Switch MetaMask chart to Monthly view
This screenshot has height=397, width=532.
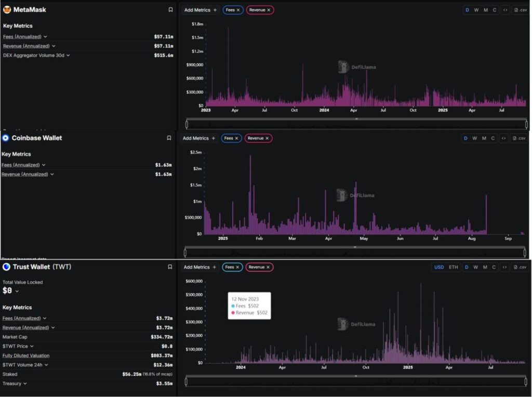point(485,9)
